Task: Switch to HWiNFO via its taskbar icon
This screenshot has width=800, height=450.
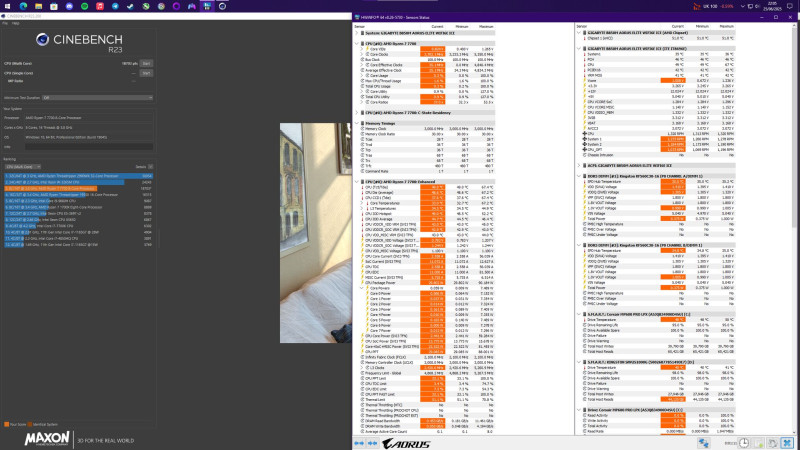Action: 207,6
